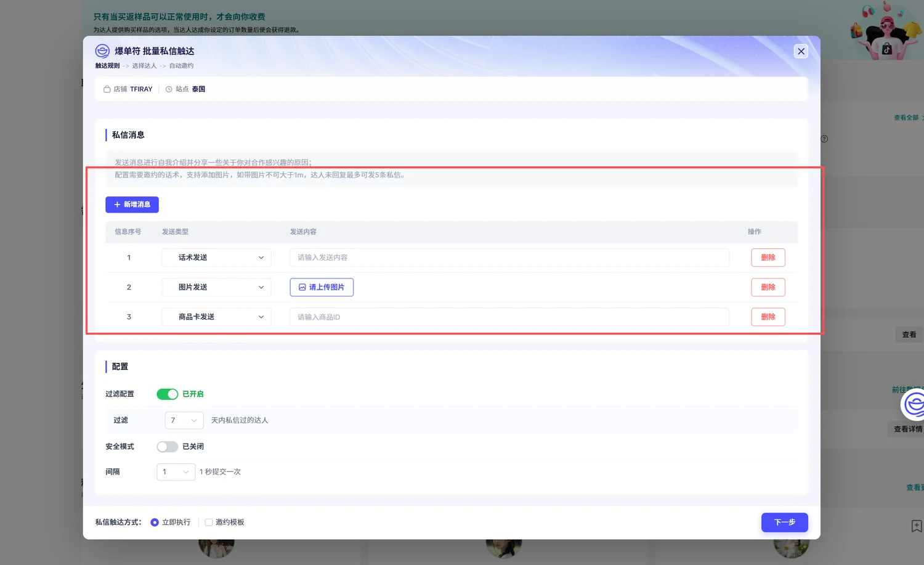Toggle the 过滤配置 switch off

(x=167, y=394)
